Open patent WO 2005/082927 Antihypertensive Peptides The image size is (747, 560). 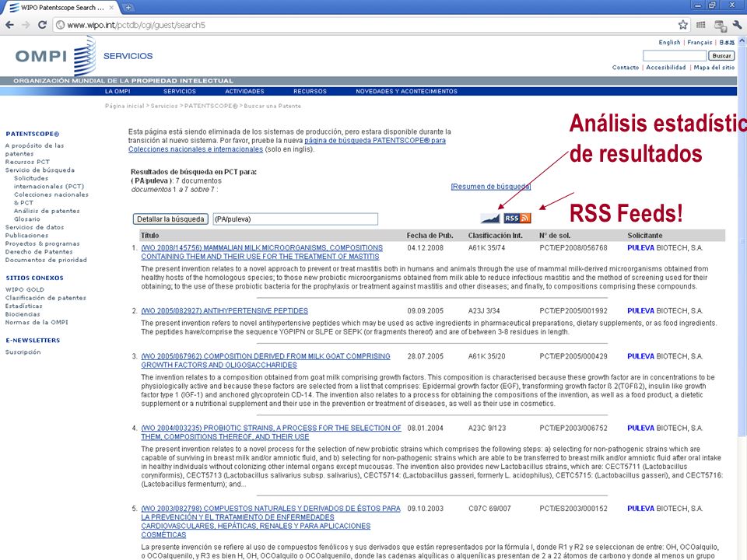(x=224, y=311)
